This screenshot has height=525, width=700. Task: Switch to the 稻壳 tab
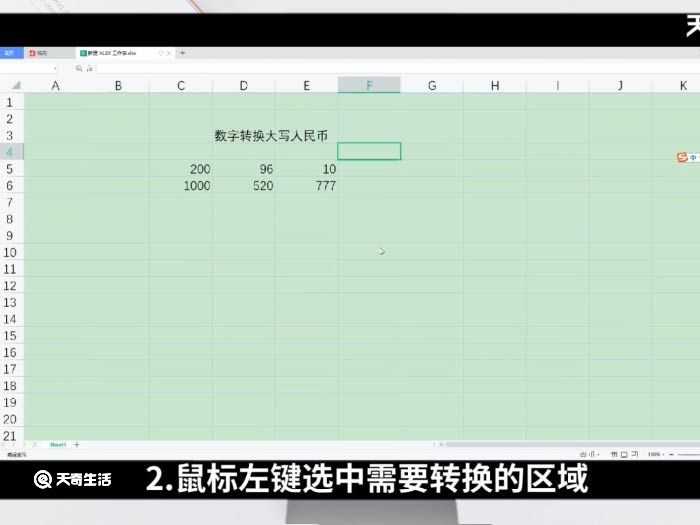click(x=49, y=53)
